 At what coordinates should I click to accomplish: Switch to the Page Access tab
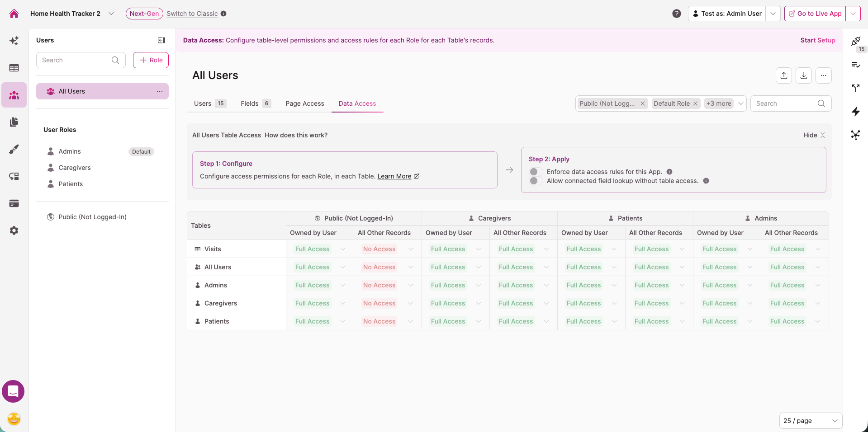(x=305, y=103)
